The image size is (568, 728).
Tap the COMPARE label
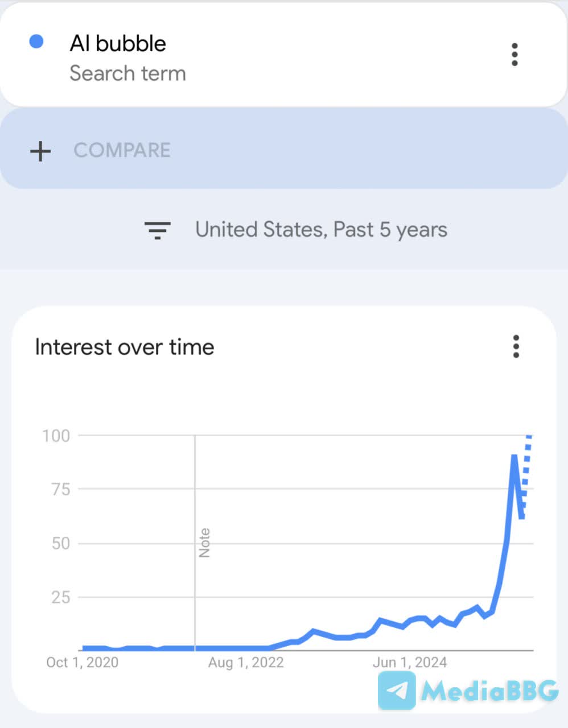(x=122, y=150)
